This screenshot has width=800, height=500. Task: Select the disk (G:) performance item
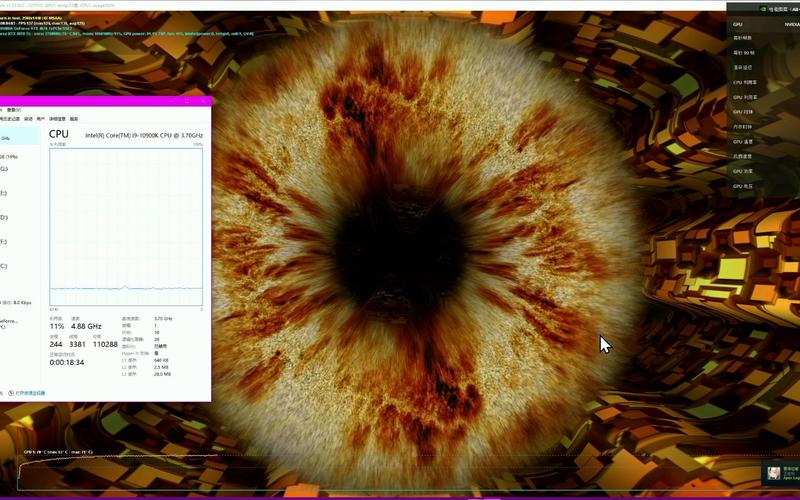pyautogui.click(x=8, y=169)
